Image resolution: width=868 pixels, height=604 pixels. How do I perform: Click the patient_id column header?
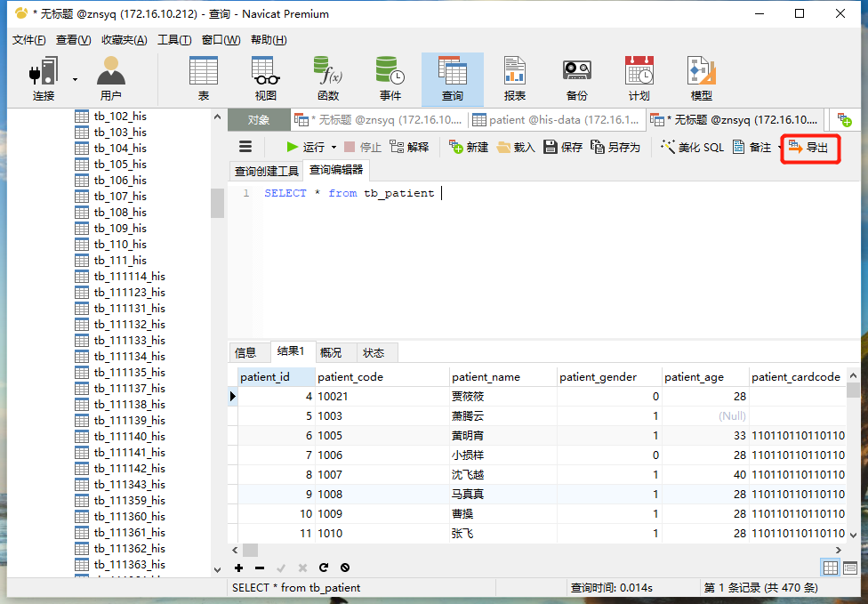tap(277, 377)
